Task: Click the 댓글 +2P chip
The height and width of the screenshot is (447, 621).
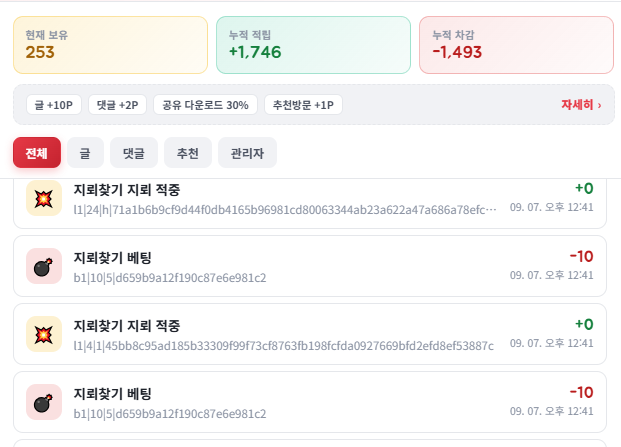Action: tap(118, 105)
